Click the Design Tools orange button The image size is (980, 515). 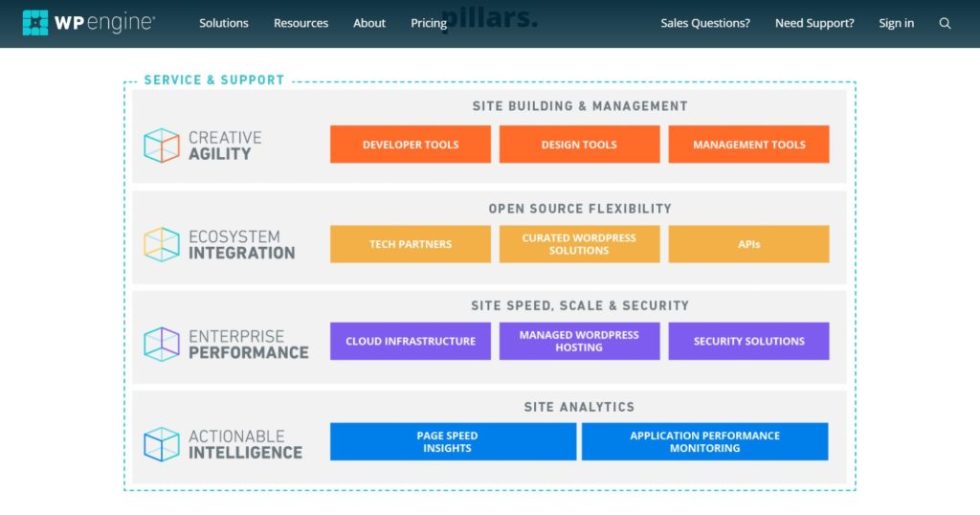pyautogui.click(x=579, y=145)
